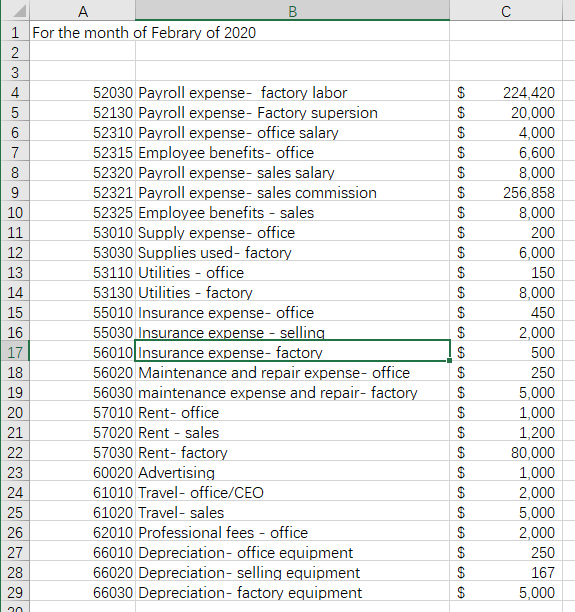Click amount cell 80,000
The height and width of the screenshot is (612, 575).
pyautogui.click(x=506, y=452)
